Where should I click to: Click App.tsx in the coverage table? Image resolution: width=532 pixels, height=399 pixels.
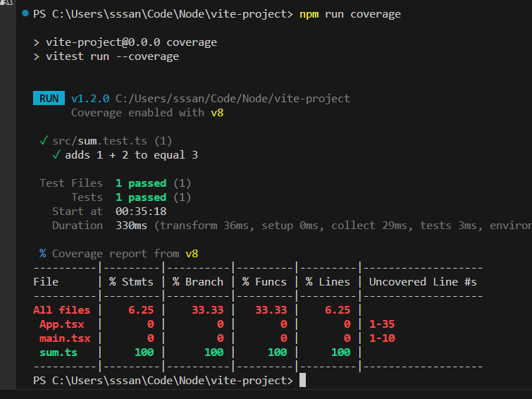pyautogui.click(x=60, y=324)
